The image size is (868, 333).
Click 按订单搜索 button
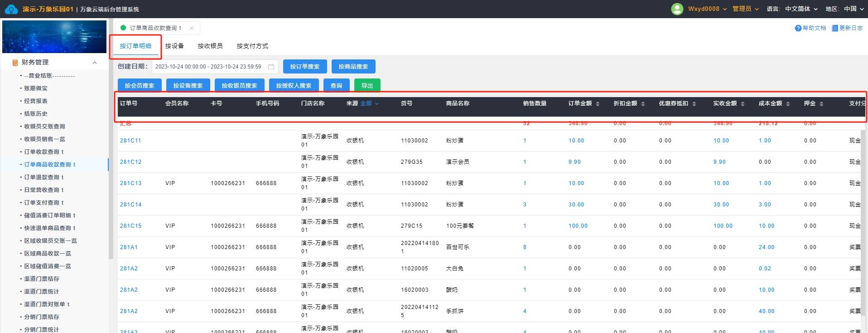point(304,67)
